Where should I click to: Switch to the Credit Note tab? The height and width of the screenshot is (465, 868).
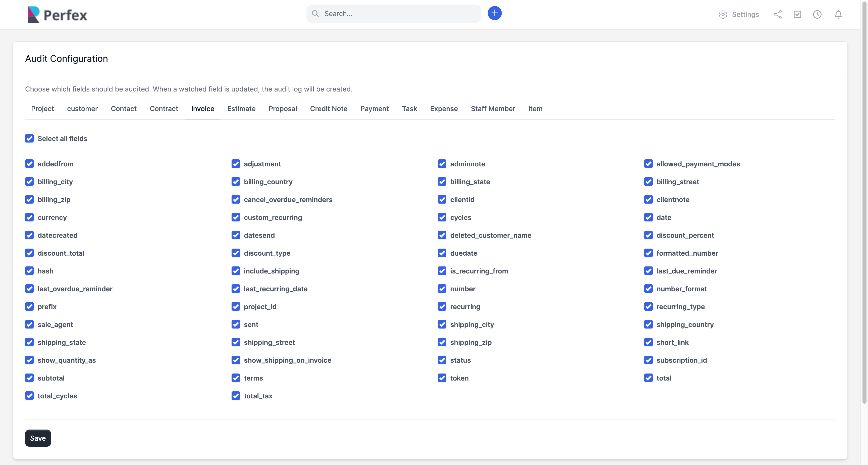(x=328, y=109)
